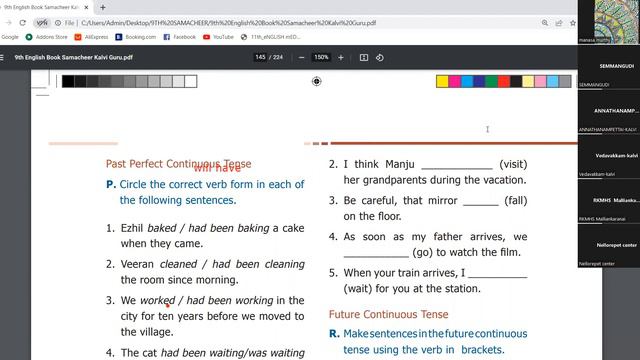
Task: Click the address bar with file path
Action: coord(229,23)
